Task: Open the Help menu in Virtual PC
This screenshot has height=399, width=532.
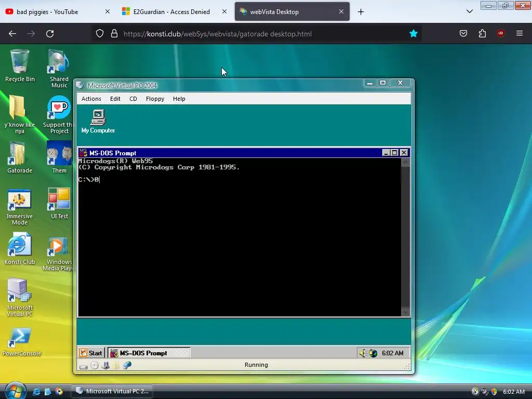Action: point(179,99)
